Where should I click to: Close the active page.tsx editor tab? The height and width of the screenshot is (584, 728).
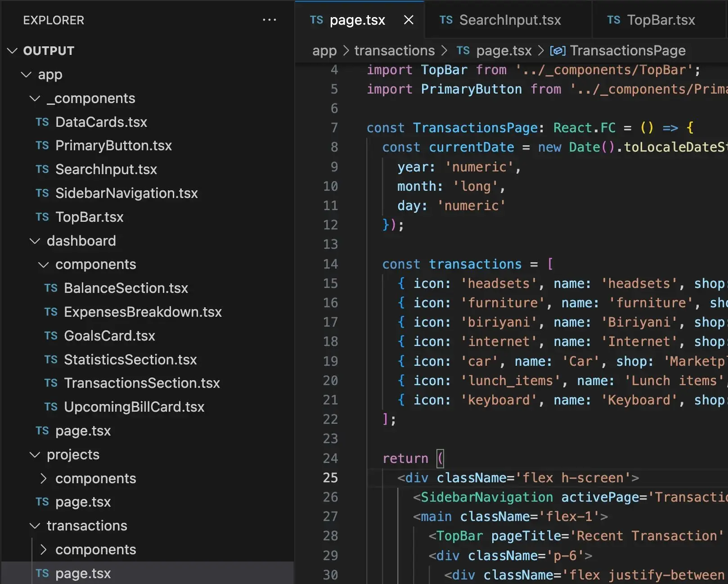[x=408, y=20]
